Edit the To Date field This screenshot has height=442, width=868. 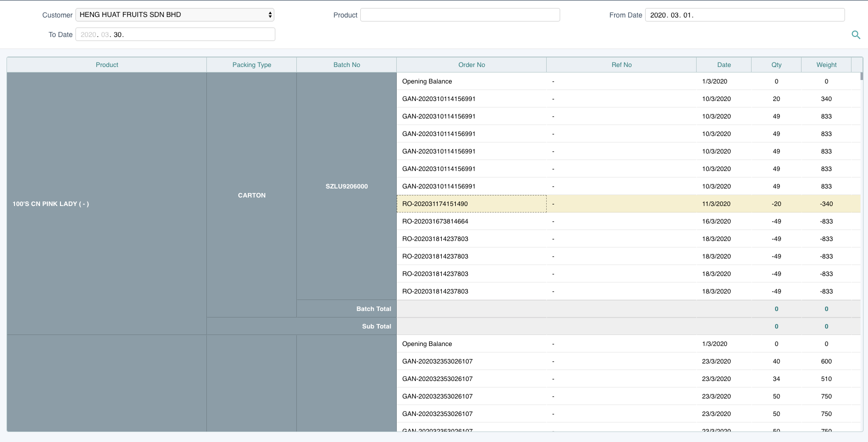point(175,34)
